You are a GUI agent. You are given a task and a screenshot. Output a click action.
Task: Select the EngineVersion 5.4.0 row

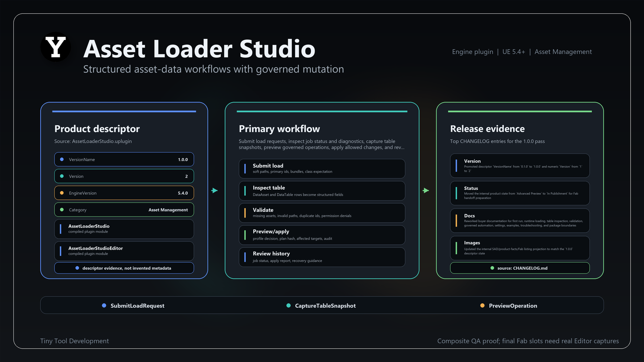(124, 193)
